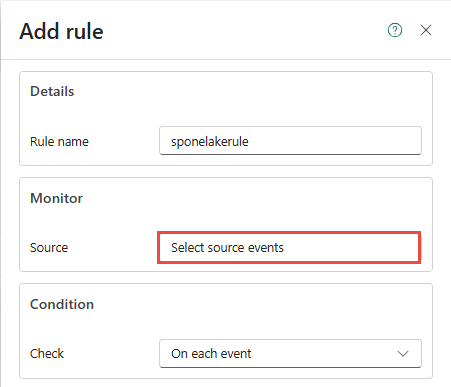The width and height of the screenshot is (451, 387).
Task: Open the Check dropdown showing On each event
Action: 290,353
